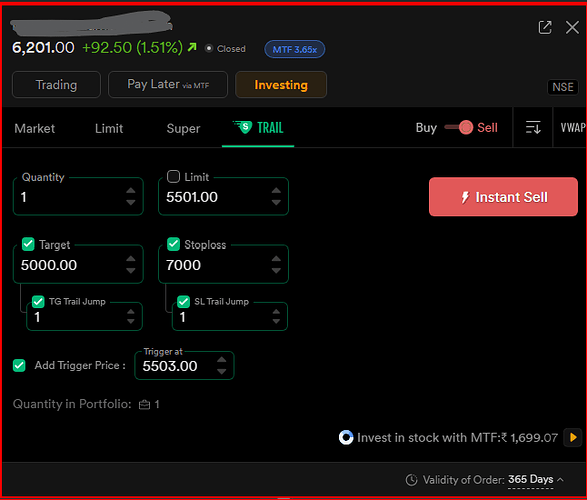This screenshot has height=500, width=587.
Task: Decrease Target price with down arrow
Action: click(x=131, y=271)
